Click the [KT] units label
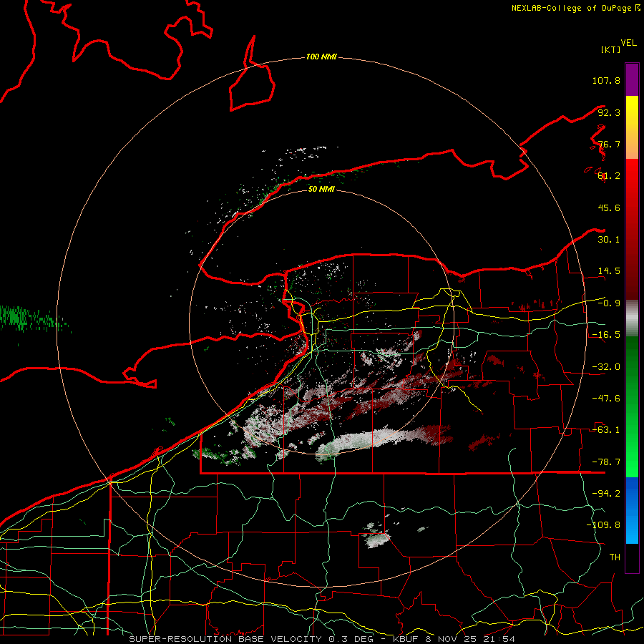The width and height of the screenshot is (644, 644). coord(610,49)
